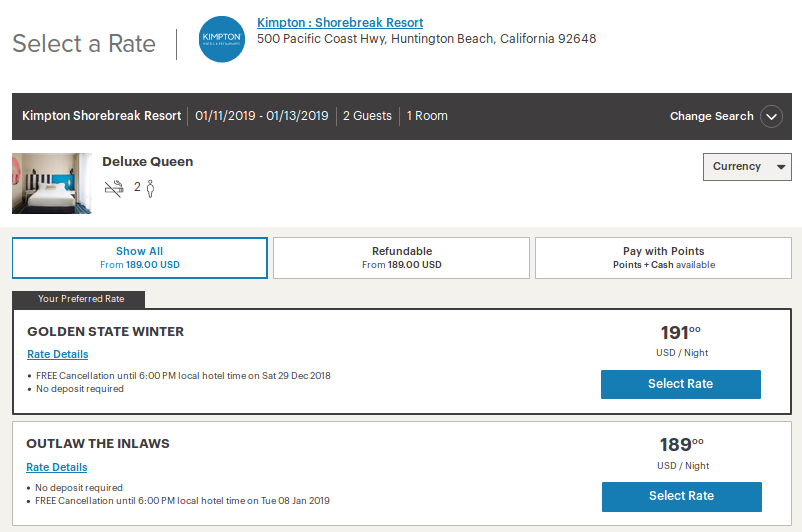The width and height of the screenshot is (802, 532).
Task: Click the no-smoking icon under Deluxe Queen
Action: [115, 187]
